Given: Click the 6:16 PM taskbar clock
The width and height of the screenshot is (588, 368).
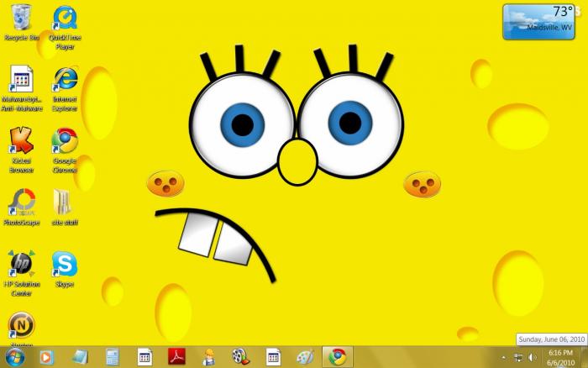Looking at the screenshot, I should coord(560,353).
